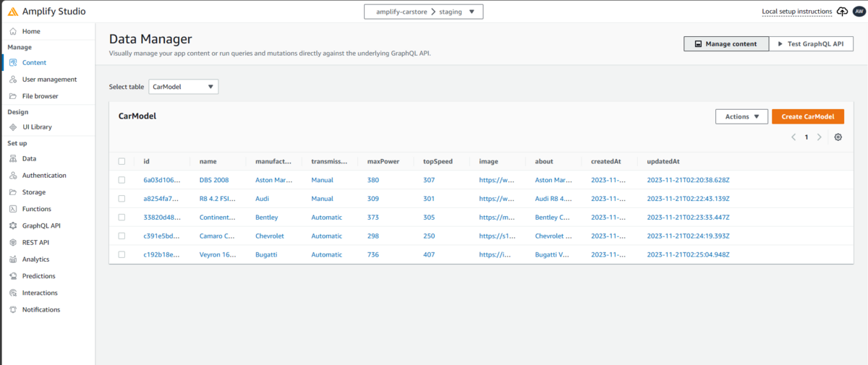Open the Select table CarModel dropdown
868x365 pixels.
pyautogui.click(x=184, y=87)
